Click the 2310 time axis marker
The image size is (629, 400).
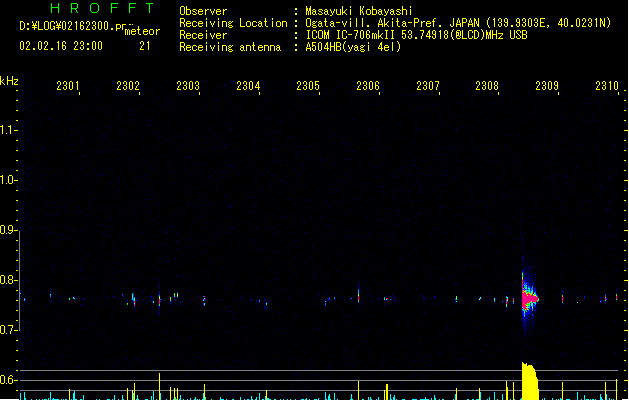(607, 86)
